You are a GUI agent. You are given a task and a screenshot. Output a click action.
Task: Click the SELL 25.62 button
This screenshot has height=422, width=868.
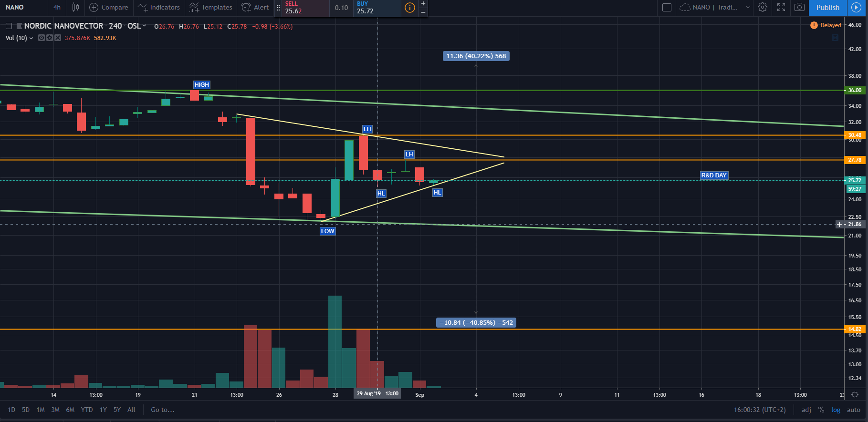coord(305,8)
